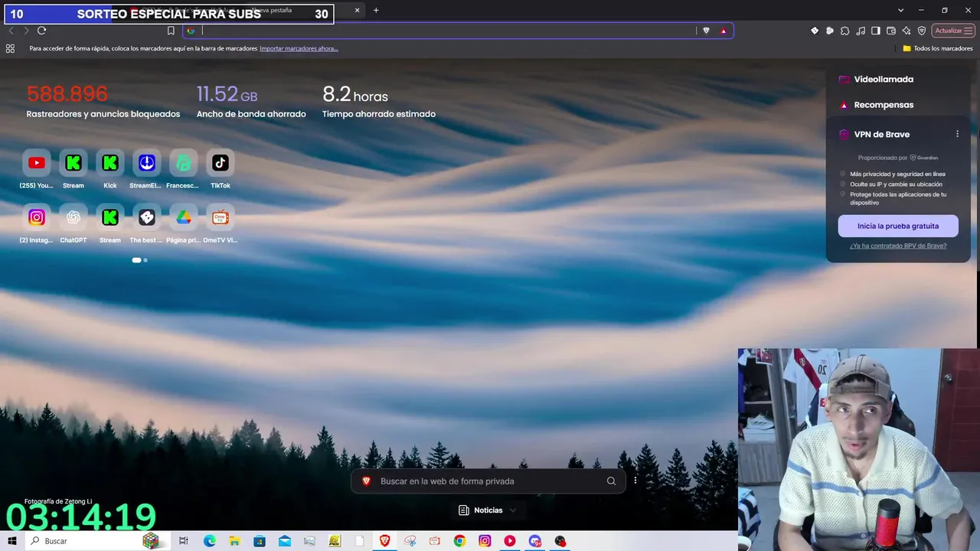
Task: Open the Videollamada card
Action: coord(898,80)
